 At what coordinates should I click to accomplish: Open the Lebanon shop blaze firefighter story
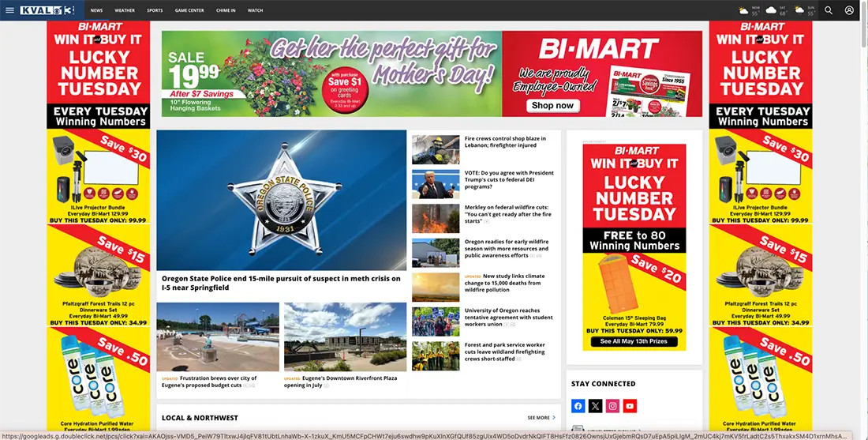(505, 142)
